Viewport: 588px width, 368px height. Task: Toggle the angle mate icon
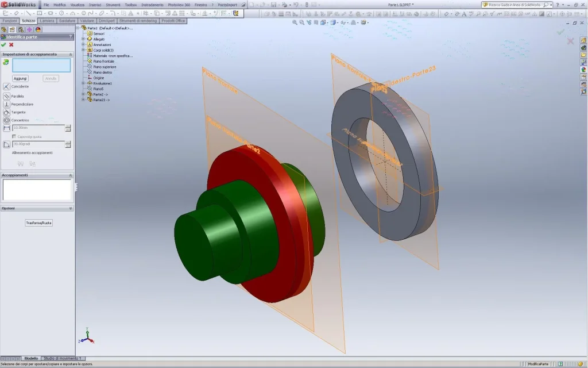pyautogui.click(x=6, y=144)
